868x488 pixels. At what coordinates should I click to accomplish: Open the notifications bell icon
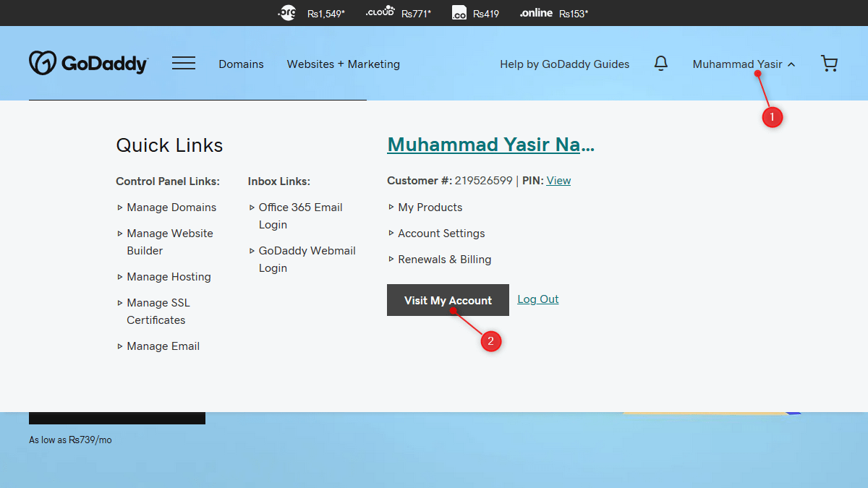(660, 64)
